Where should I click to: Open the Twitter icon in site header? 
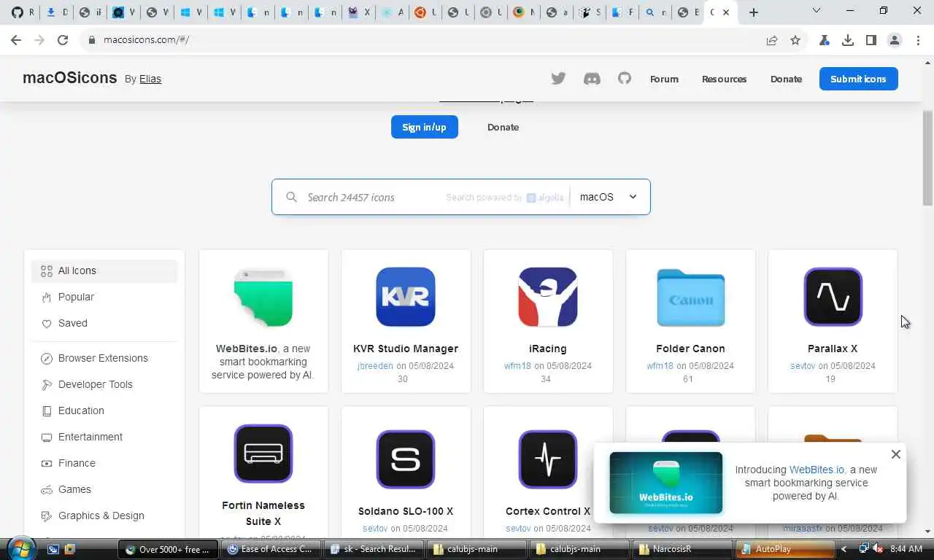[558, 79]
